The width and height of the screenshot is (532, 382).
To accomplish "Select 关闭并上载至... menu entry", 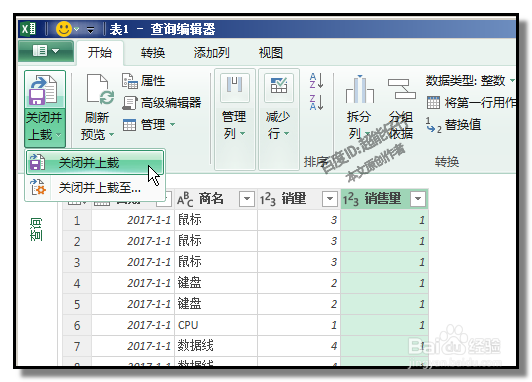I will coord(95,188).
